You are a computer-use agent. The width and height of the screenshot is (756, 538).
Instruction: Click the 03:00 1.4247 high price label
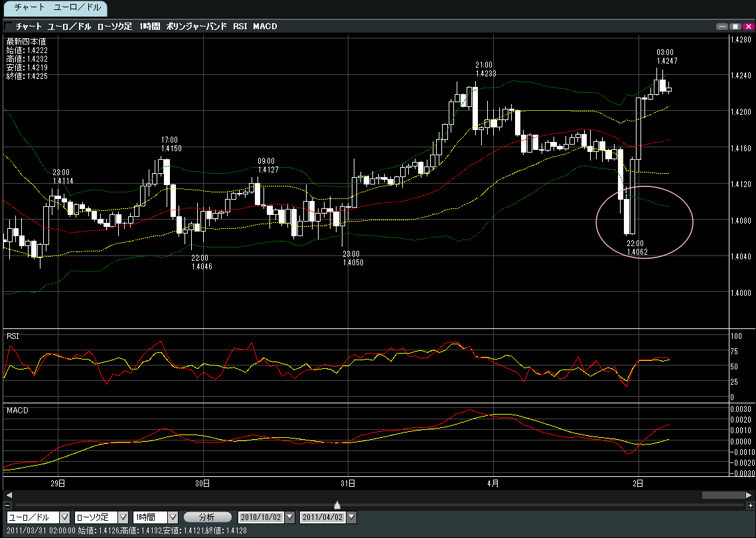pyautogui.click(x=665, y=56)
